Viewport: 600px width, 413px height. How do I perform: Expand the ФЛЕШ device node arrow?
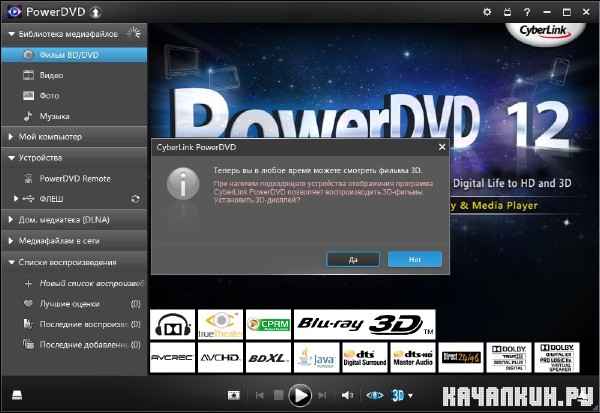point(16,198)
